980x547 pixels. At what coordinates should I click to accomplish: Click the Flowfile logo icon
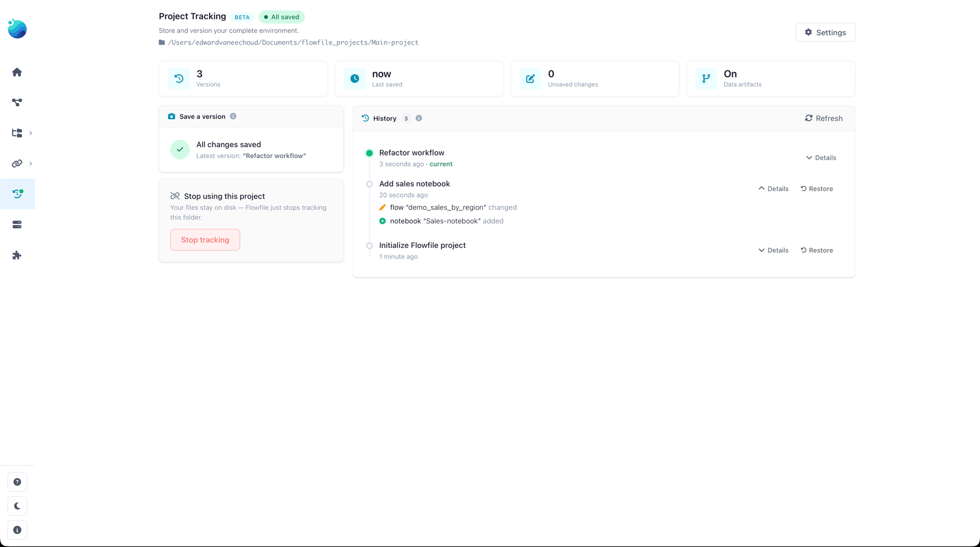17,28
